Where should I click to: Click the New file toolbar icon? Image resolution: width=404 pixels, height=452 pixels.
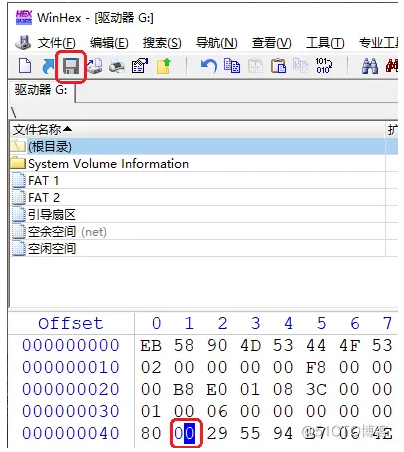click(25, 66)
